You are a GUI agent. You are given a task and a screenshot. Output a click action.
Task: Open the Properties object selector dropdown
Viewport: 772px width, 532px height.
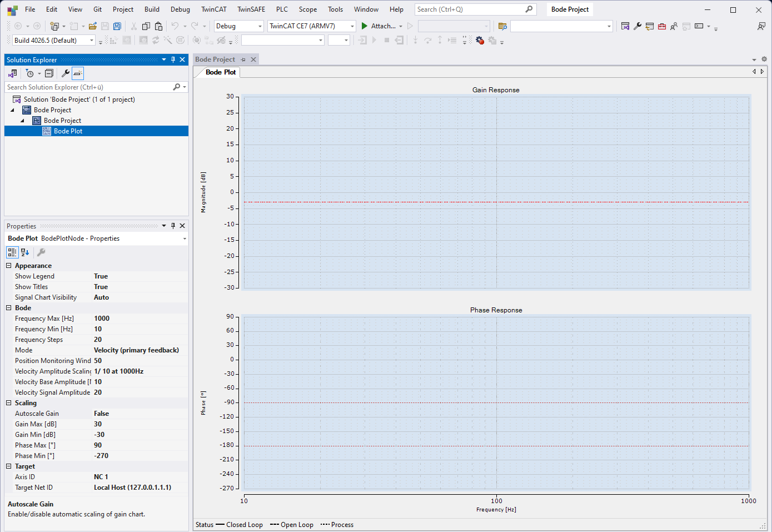185,238
